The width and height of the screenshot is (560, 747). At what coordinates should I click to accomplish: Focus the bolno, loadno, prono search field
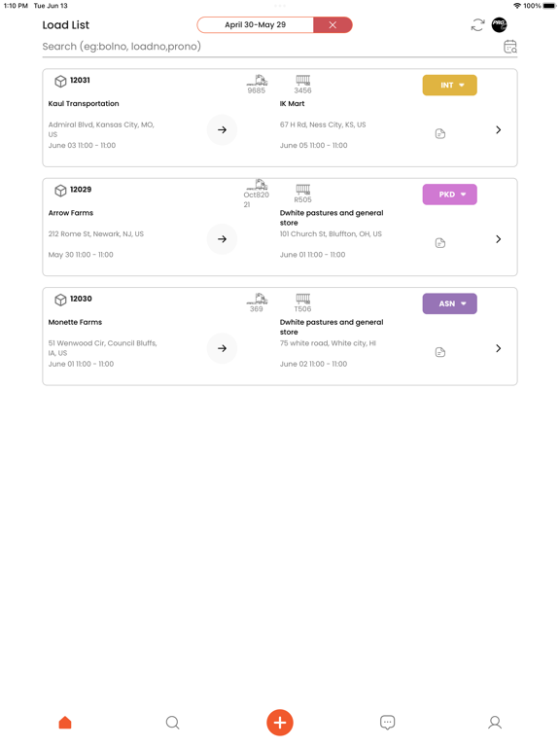[271, 47]
